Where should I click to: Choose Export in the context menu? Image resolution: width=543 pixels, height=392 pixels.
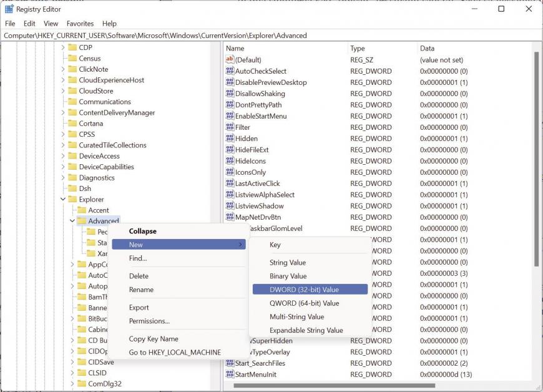tap(179, 308)
